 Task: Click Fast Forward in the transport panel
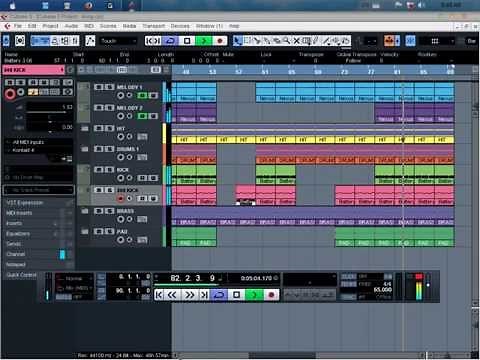click(x=189, y=295)
